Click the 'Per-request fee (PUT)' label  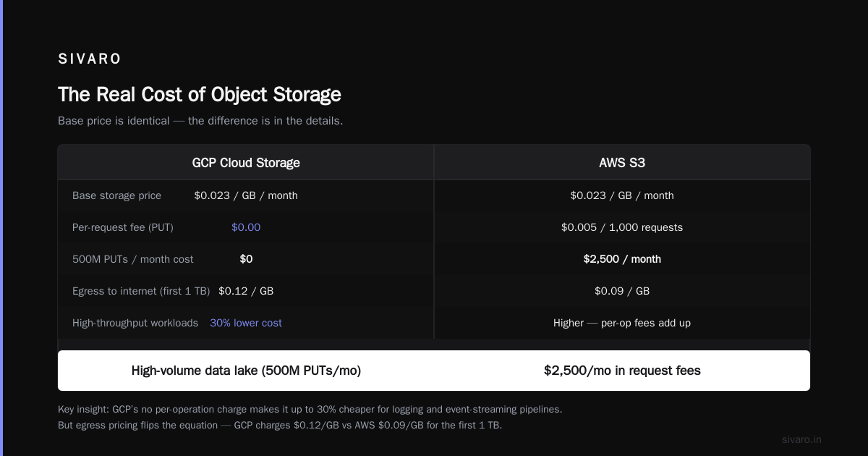123,227
